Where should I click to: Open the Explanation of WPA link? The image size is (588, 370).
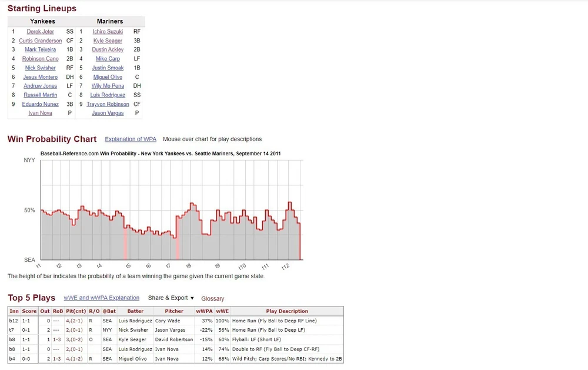[x=131, y=139]
